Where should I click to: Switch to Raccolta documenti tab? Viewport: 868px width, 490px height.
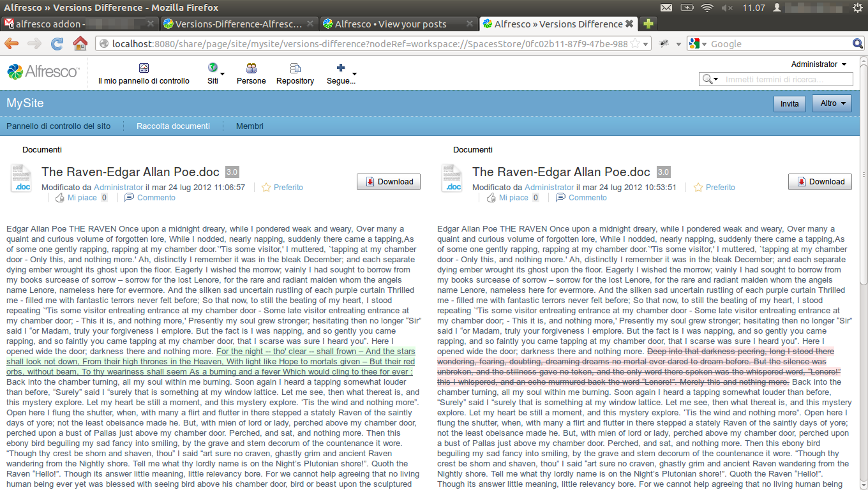pyautogui.click(x=173, y=126)
